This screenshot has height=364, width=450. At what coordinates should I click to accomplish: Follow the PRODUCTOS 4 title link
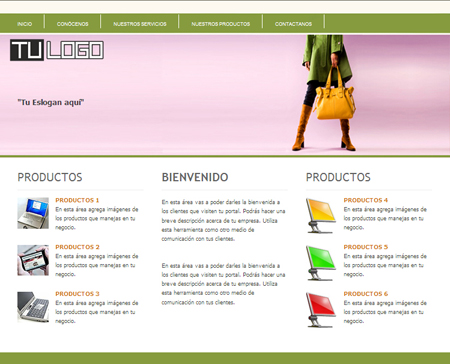(366, 200)
